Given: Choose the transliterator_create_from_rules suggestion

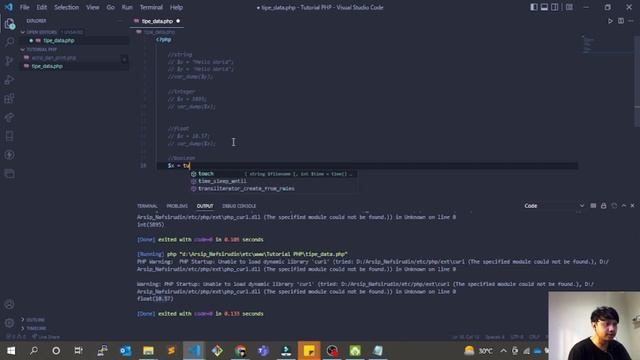Looking at the screenshot, I should (273, 189).
